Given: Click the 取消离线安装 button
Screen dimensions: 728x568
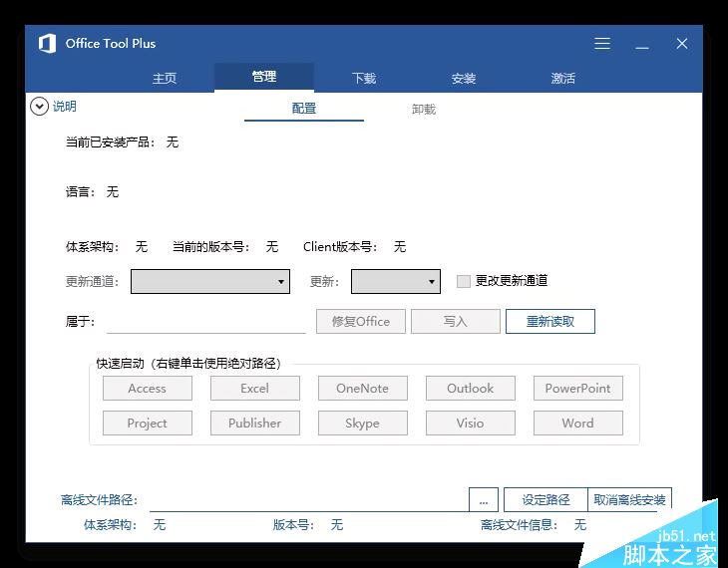Looking at the screenshot, I should point(629,500).
